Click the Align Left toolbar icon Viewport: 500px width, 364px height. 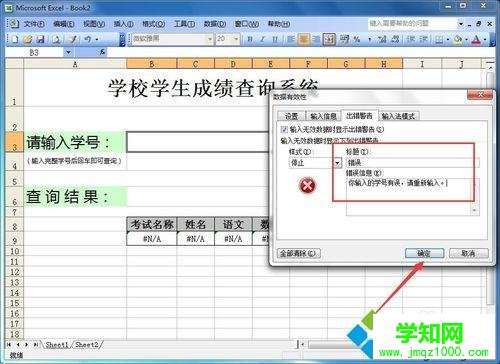(291, 40)
